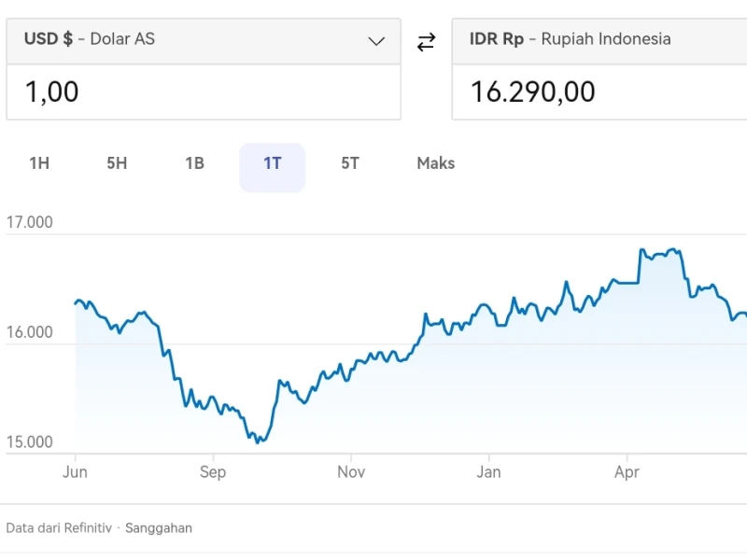Click the 16.000 axis label
747x560 pixels.
[x=30, y=332]
